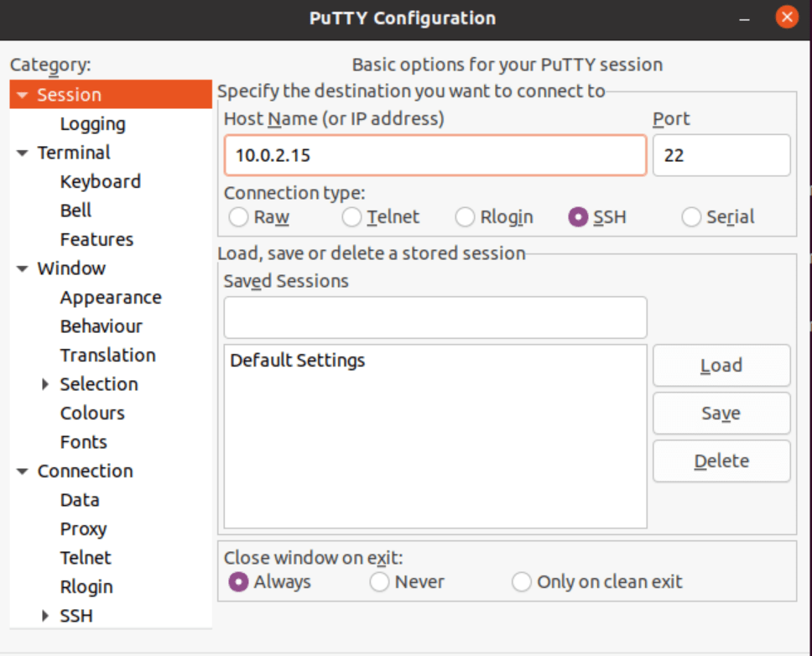The height and width of the screenshot is (656, 812).
Task: Collapse the Session category arrow
Action: click(22, 95)
